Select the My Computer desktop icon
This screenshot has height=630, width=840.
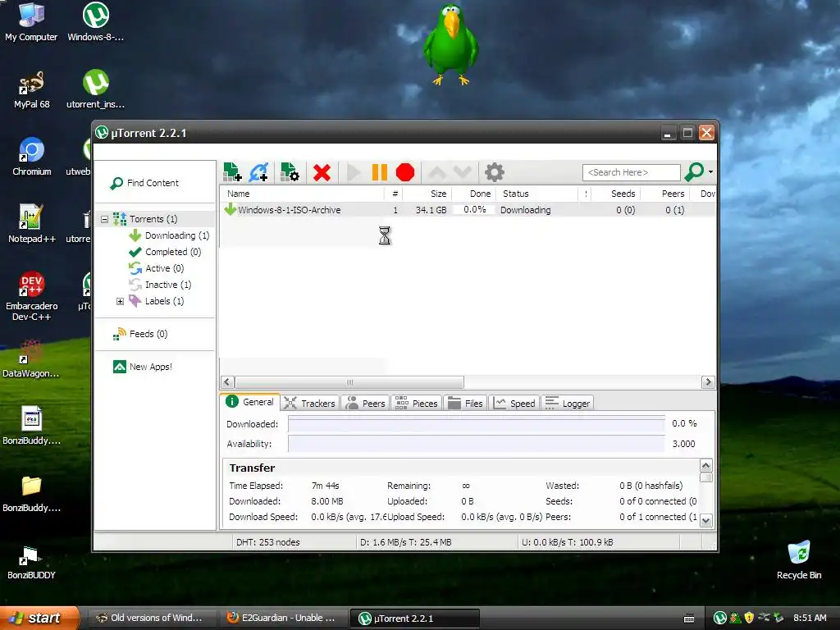click(31, 22)
